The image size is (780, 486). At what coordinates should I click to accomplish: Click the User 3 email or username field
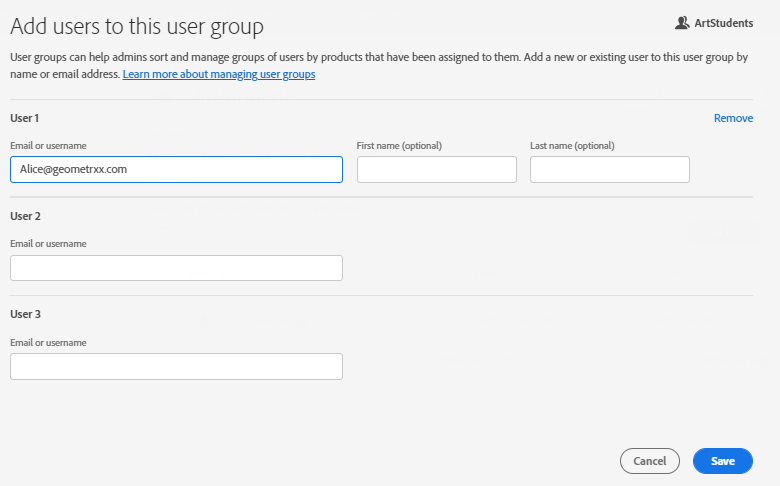[x=176, y=366]
